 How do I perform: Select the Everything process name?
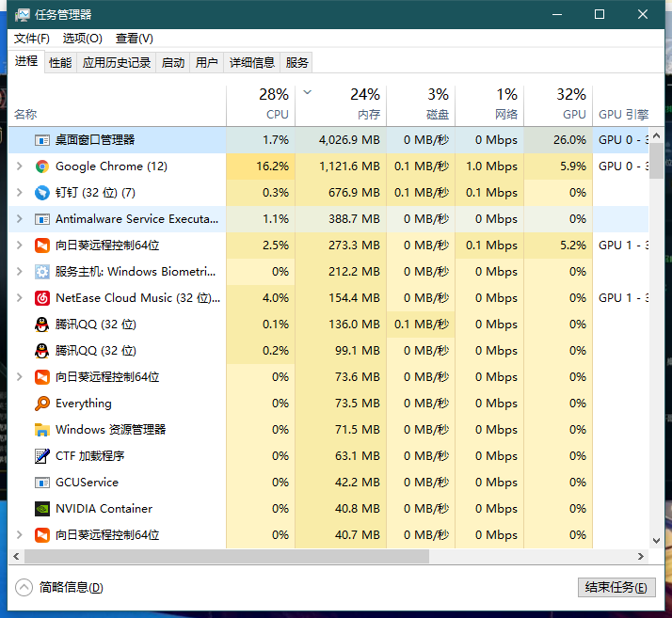point(84,404)
